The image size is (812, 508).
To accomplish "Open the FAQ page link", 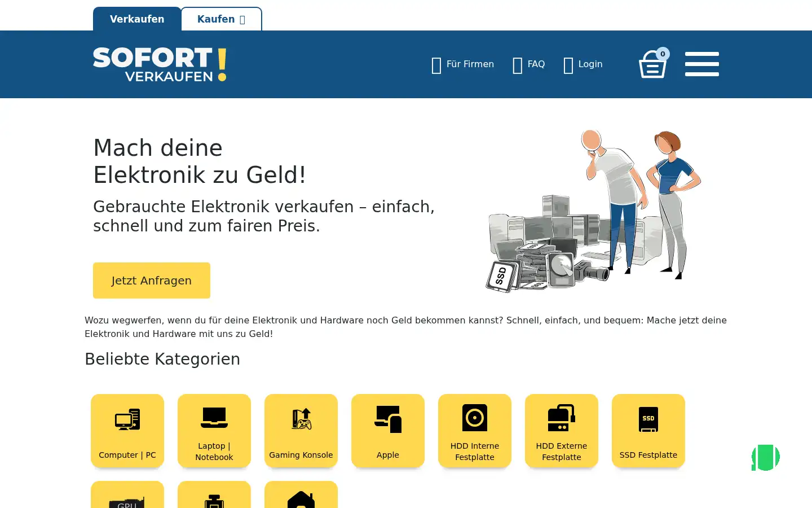I will click(528, 64).
